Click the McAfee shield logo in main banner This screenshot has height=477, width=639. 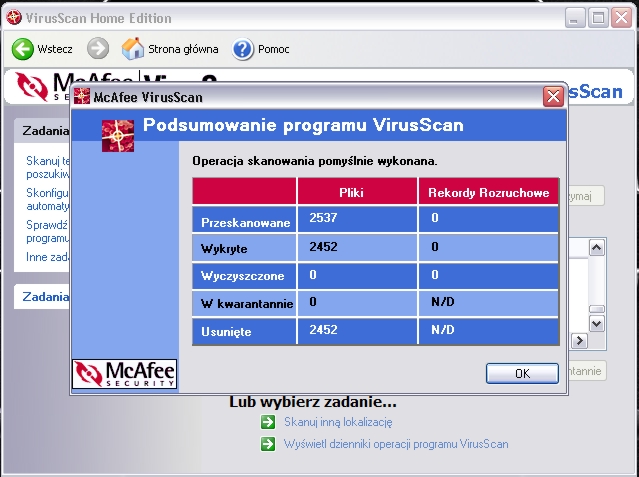[32, 86]
